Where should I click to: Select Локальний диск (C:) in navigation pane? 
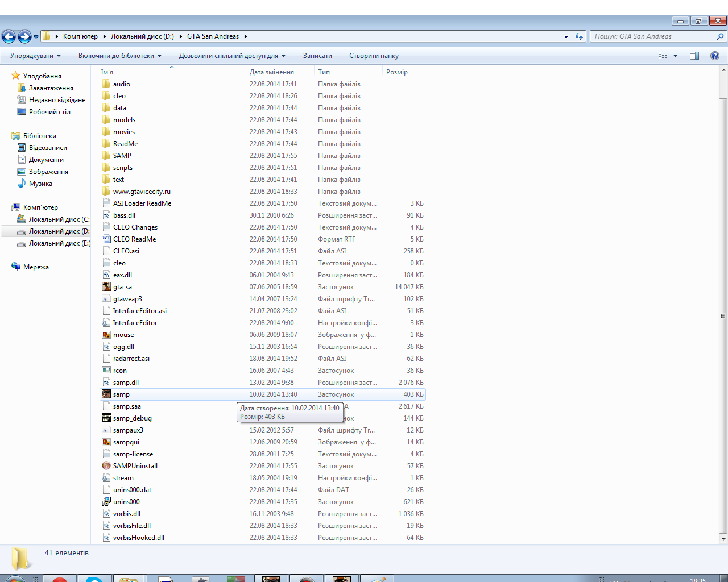(x=59, y=219)
